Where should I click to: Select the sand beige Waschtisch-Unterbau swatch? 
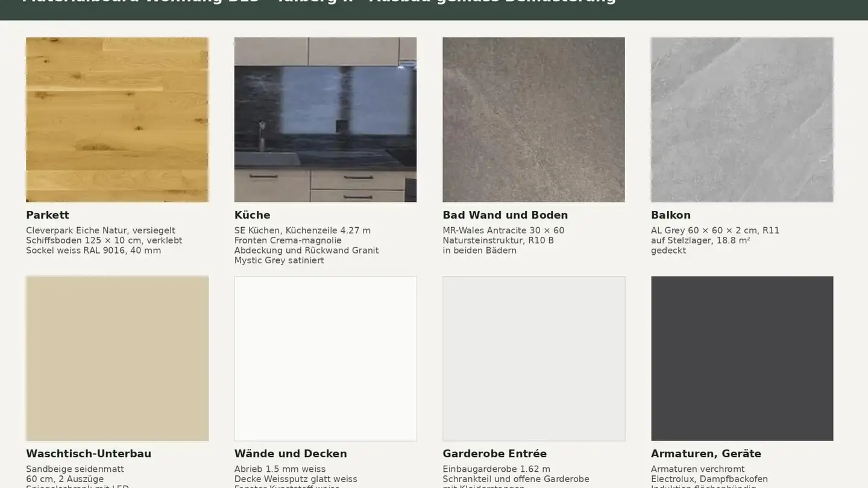click(117, 358)
